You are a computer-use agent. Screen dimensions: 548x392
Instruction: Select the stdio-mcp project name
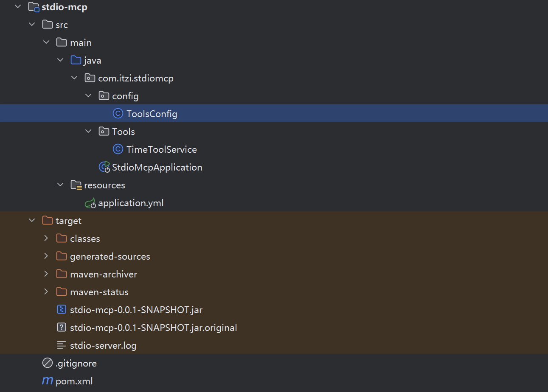pyautogui.click(x=65, y=7)
